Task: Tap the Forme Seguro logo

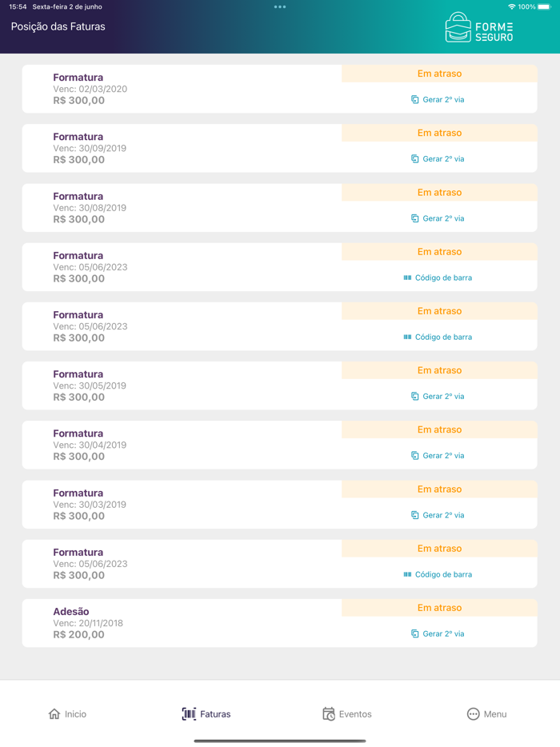Action: [x=478, y=28]
